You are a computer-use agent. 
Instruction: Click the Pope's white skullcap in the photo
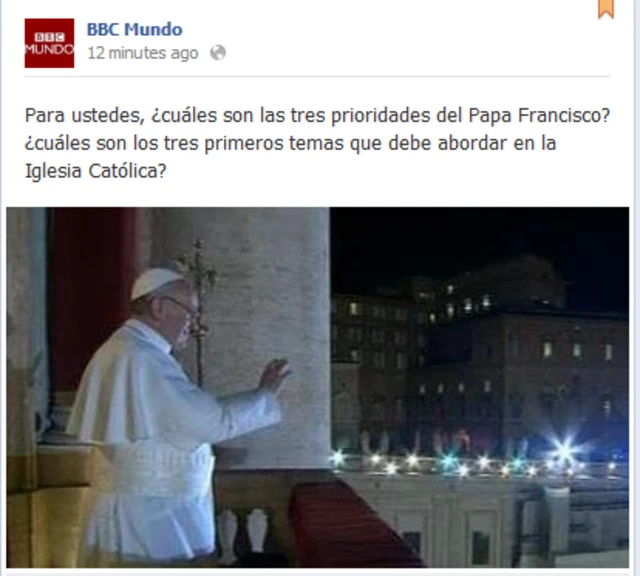(x=155, y=282)
